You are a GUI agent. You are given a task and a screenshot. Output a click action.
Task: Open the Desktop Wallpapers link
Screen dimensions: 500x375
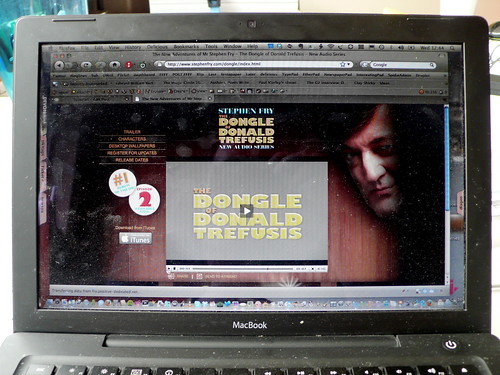point(132,146)
